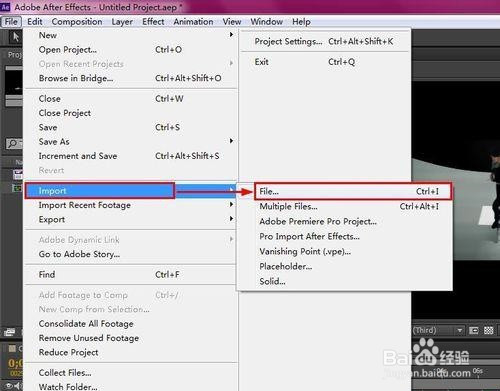The width and height of the screenshot is (500, 391).
Task: Choose Watch Folder
Action: coord(131,387)
